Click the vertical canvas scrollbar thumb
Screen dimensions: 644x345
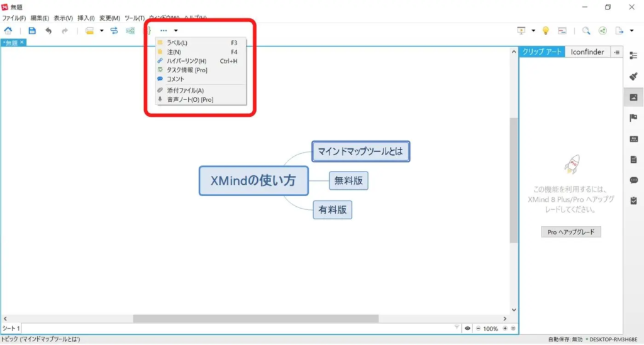click(x=514, y=180)
